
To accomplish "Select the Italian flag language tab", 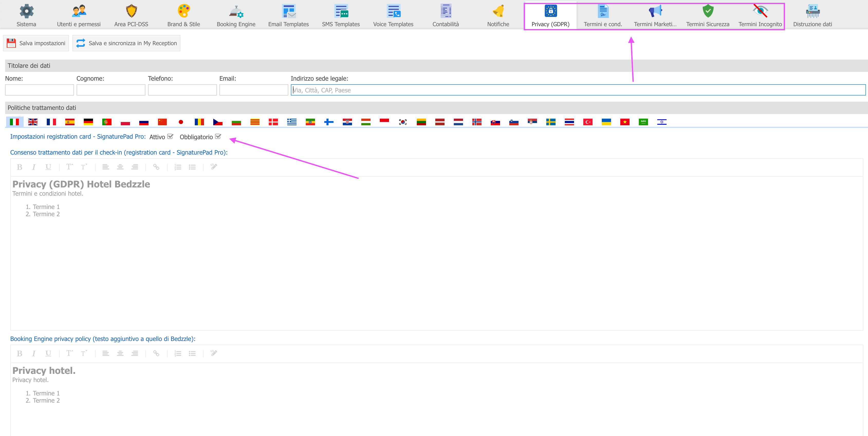I will [14, 122].
